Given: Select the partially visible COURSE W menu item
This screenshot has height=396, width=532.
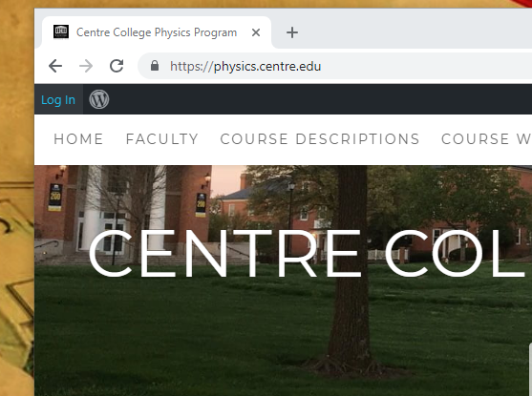Looking at the screenshot, I should tap(486, 139).
